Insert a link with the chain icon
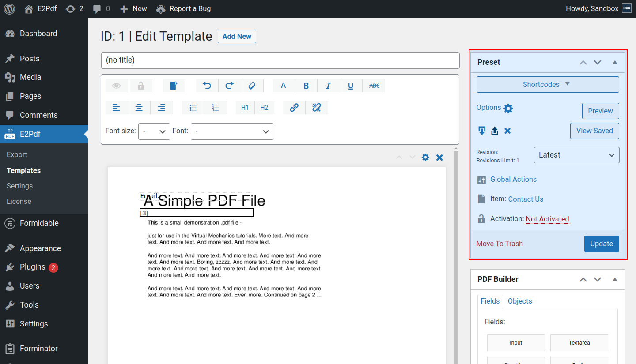Screen dimensions: 636x364 pos(294,108)
